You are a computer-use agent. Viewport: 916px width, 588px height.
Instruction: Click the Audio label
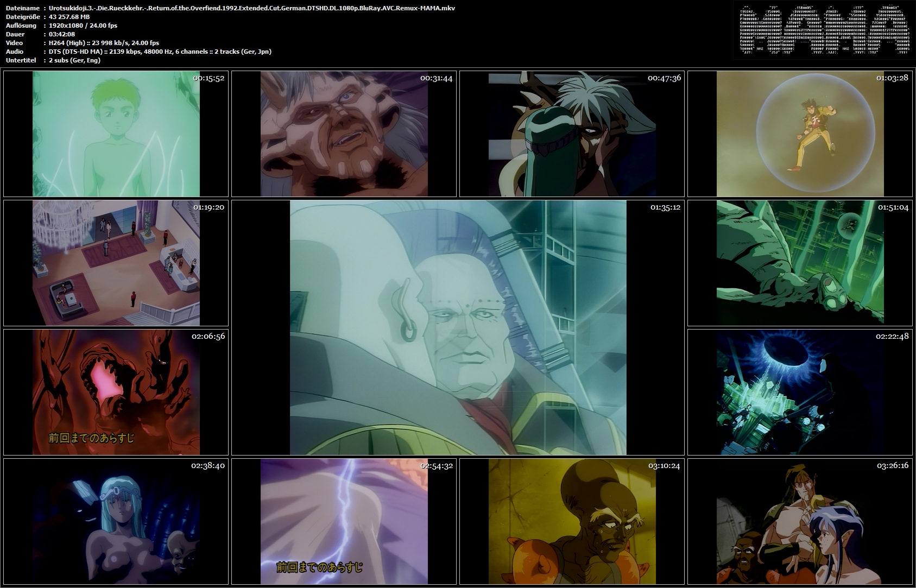[x=14, y=52]
